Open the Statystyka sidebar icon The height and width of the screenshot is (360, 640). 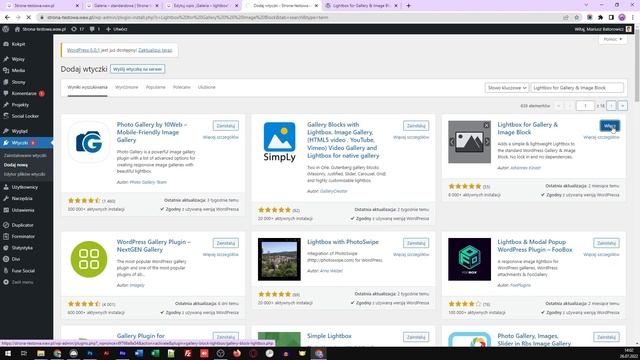6,248
